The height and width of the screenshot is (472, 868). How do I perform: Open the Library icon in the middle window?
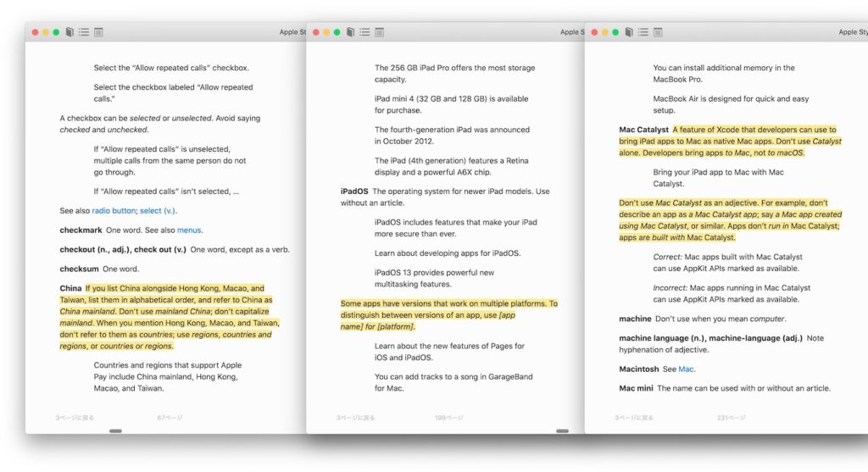[x=350, y=32]
